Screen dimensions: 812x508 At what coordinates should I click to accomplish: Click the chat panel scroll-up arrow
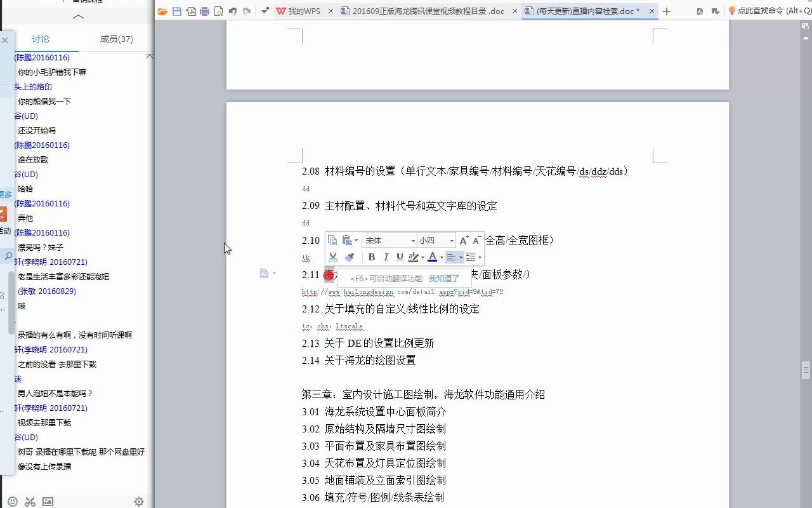click(x=150, y=57)
